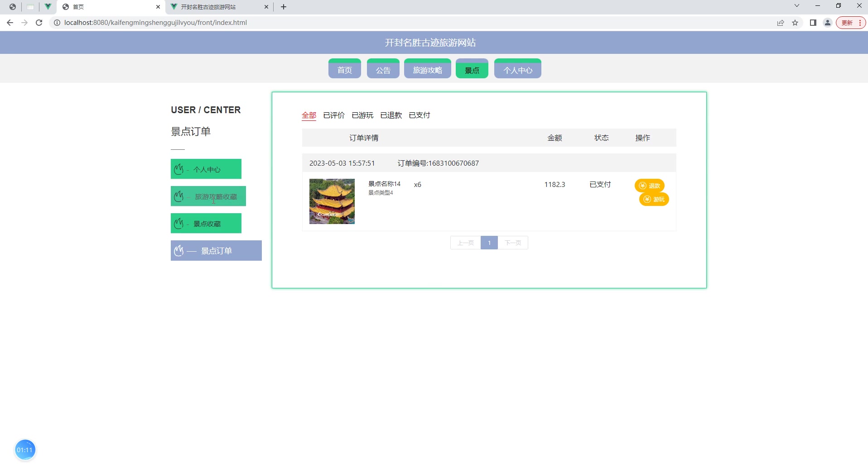The width and height of the screenshot is (868, 468).
Task: Go to next page with 下一页
Action: pos(513,243)
